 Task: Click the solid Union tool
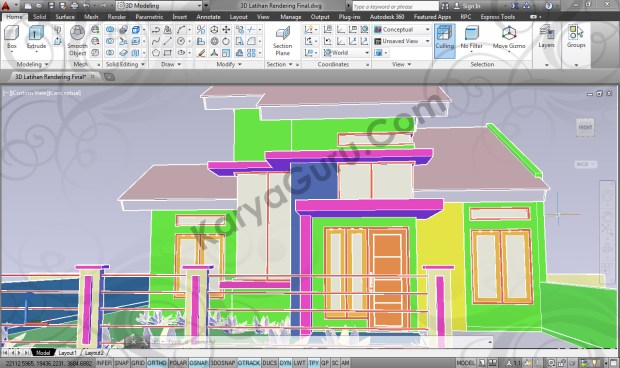(110, 30)
